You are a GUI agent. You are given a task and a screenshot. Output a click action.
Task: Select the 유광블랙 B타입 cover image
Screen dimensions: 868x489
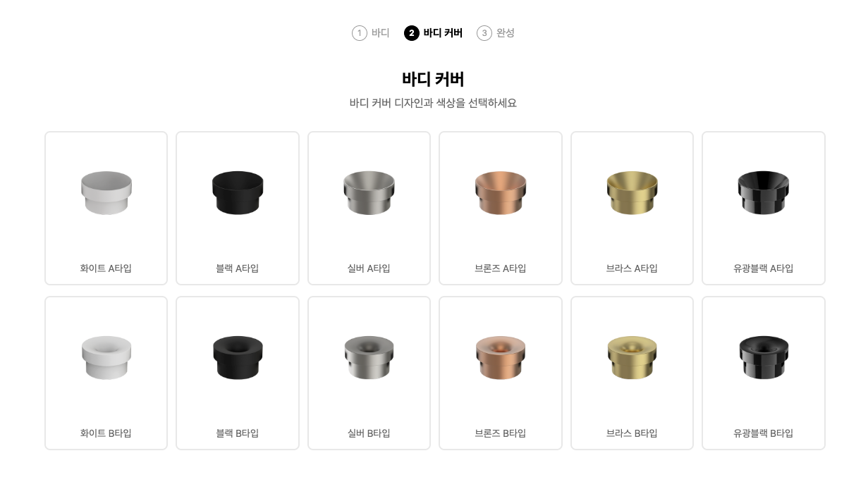(764, 358)
